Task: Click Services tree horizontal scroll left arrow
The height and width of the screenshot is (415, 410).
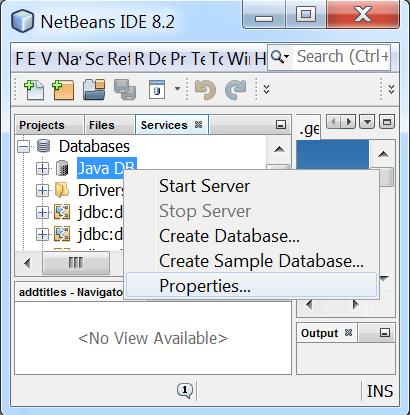Action: point(28,263)
